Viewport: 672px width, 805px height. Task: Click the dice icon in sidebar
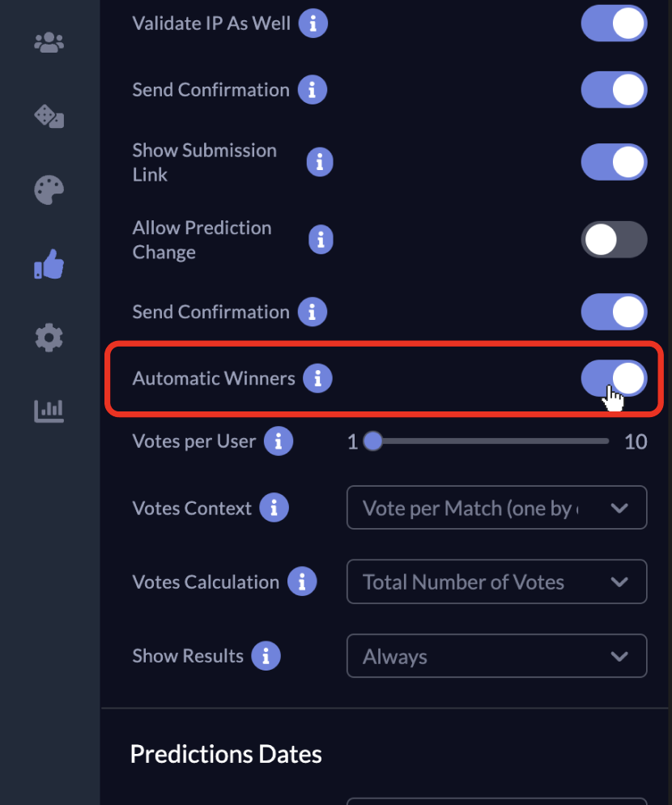point(49,117)
